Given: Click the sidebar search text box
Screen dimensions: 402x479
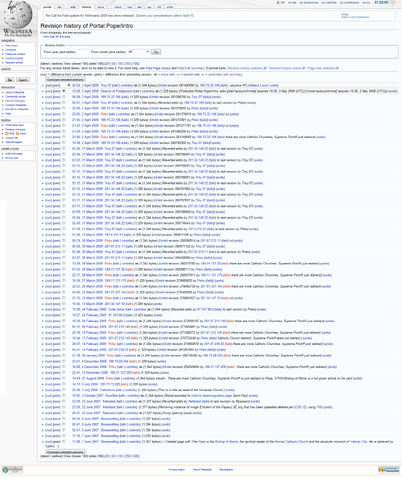Looking at the screenshot, I should [17, 74].
